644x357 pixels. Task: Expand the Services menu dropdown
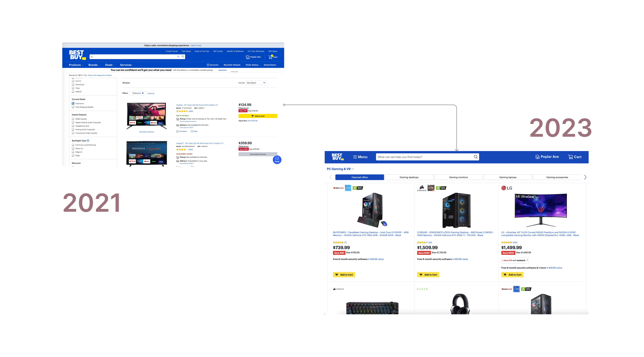pos(127,65)
